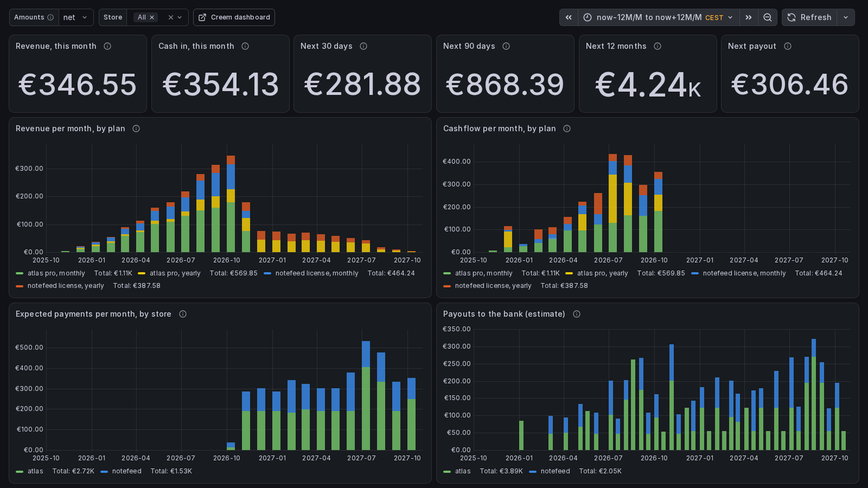Show info for Payouts to the bank

(x=577, y=314)
